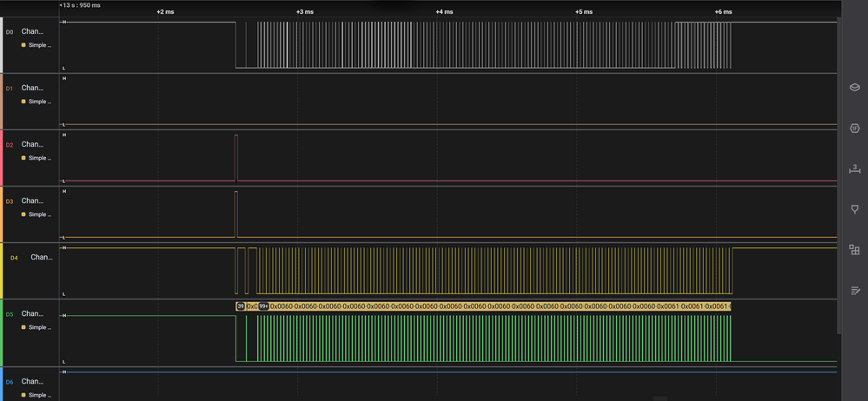Select the D1 channel name label

[32, 88]
